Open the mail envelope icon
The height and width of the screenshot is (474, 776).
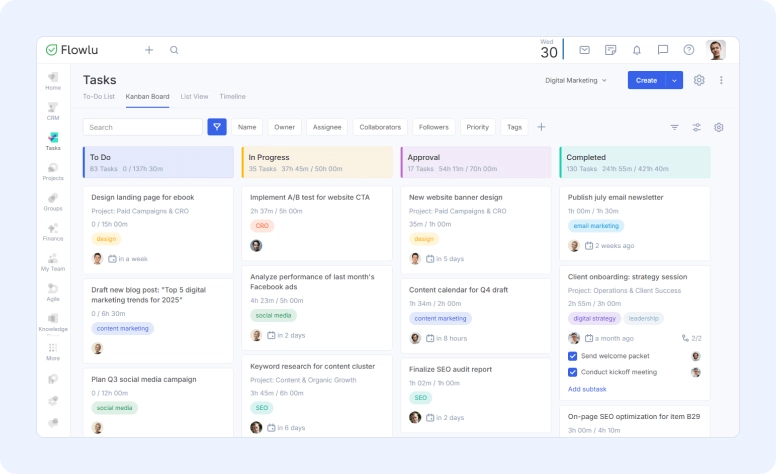click(x=584, y=50)
